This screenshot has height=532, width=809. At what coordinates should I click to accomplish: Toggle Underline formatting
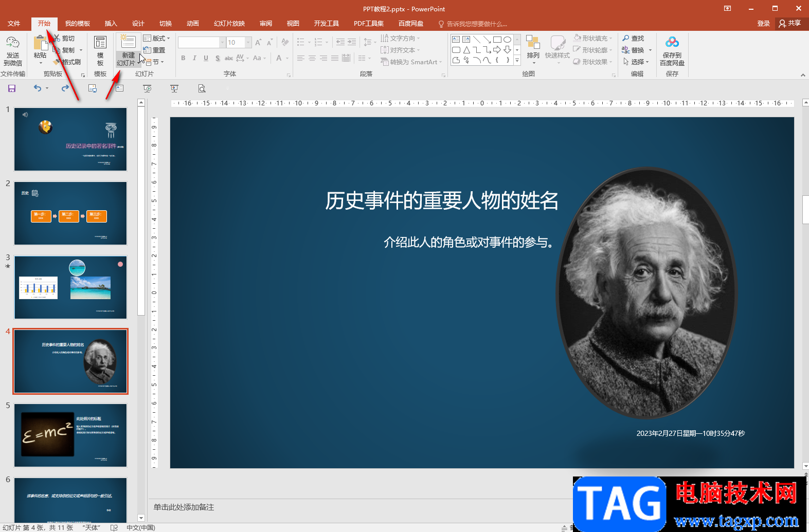(206, 58)
